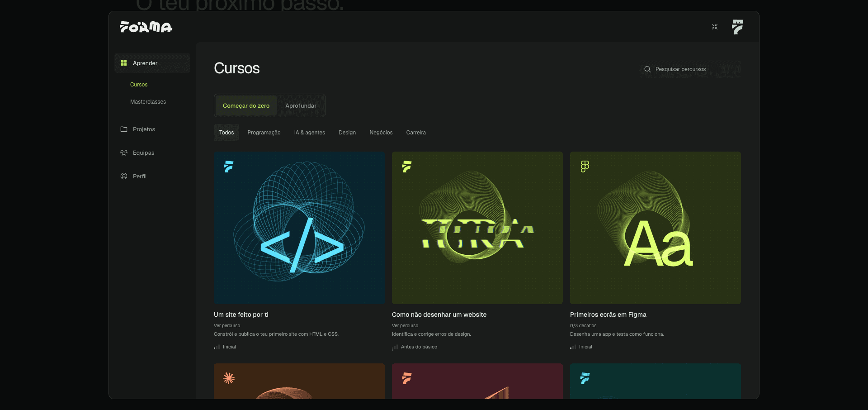Open the Projetos folder icon
The height and width of the screenshot is (410, 868).
coord(124,129)
